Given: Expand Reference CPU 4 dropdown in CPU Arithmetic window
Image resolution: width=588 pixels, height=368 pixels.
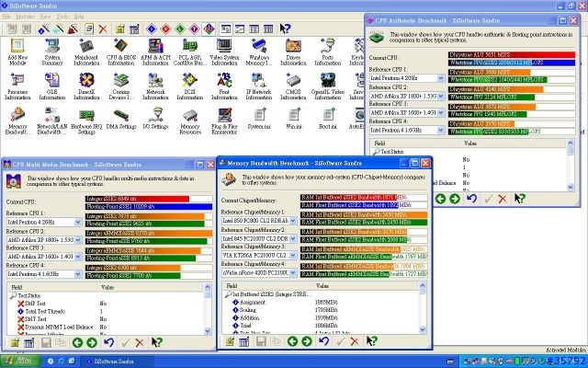Looking at the screenshot, I should point(441,131).
